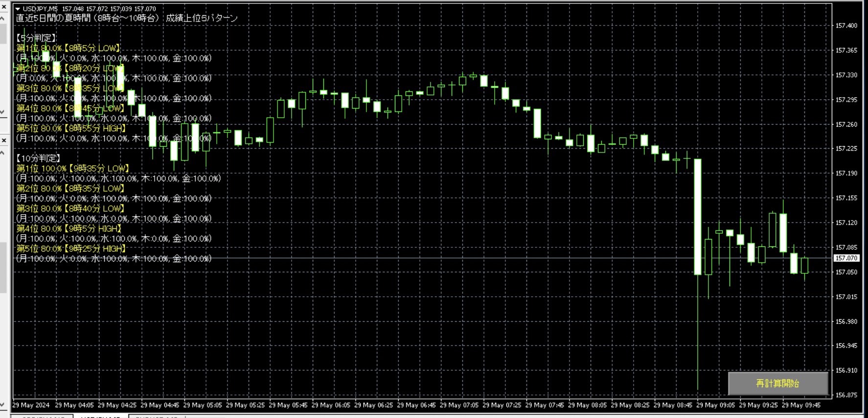868x418 pixels.
Task: Click the 再計算開始 button
Action: pos(778,383)
